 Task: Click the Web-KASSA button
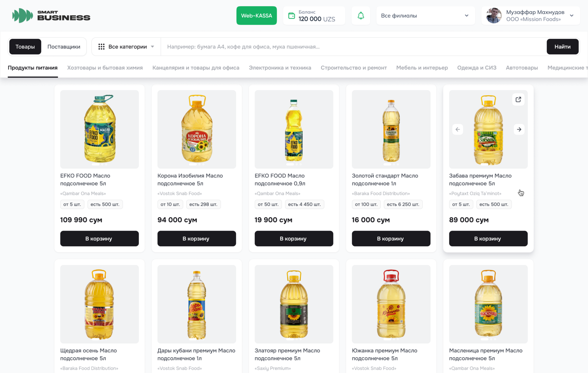pyautogui.click(x=257, y=15)
